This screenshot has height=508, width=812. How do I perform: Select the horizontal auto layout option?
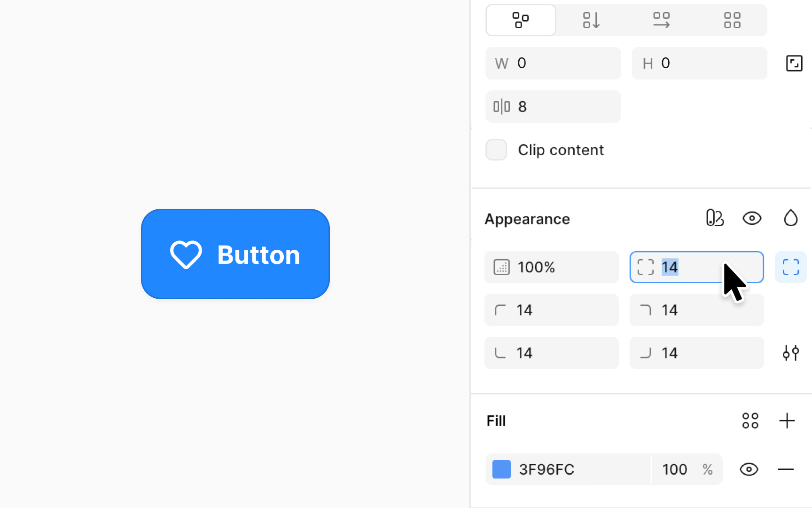(x=661, y=20)
